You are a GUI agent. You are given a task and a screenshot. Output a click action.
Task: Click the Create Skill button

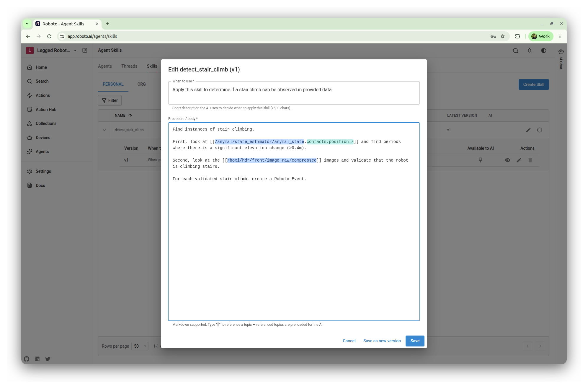pos(534,84)
